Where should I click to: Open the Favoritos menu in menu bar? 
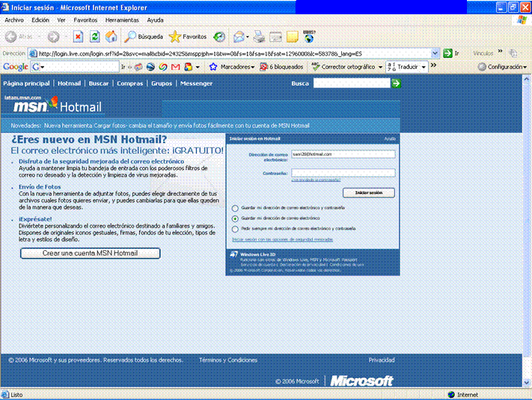pos(85,19)
